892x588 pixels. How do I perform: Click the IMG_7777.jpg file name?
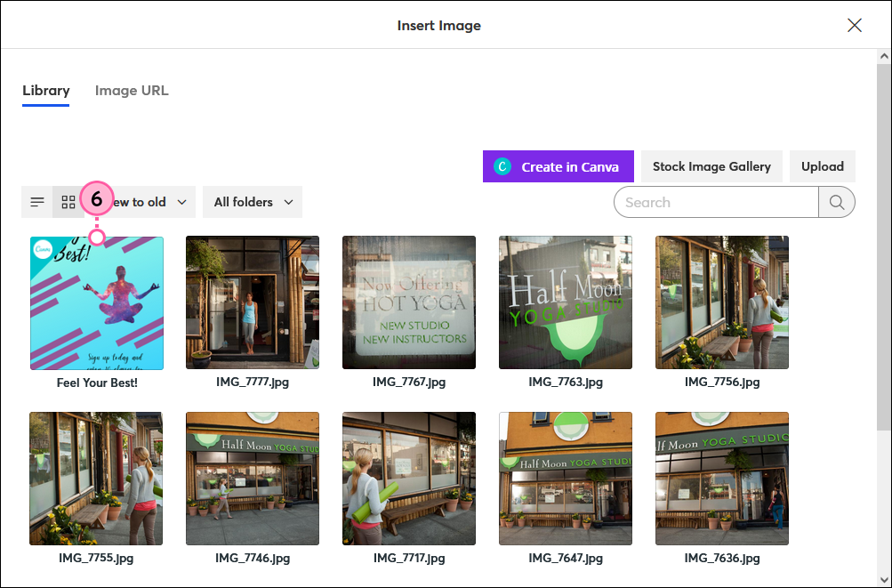[x=253, y=382]
